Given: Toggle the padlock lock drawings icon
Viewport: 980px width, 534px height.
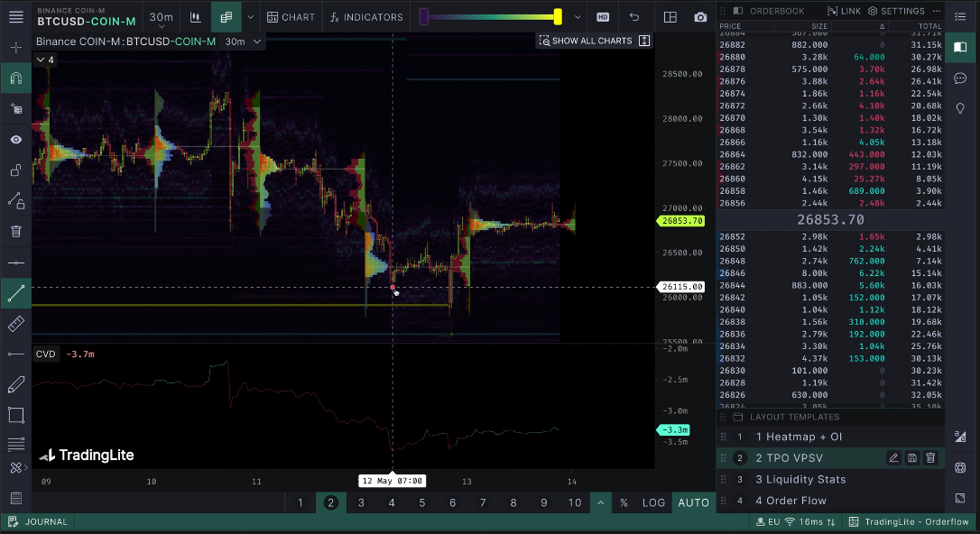Looking at the screenshot, I should (x=16, y=170).
